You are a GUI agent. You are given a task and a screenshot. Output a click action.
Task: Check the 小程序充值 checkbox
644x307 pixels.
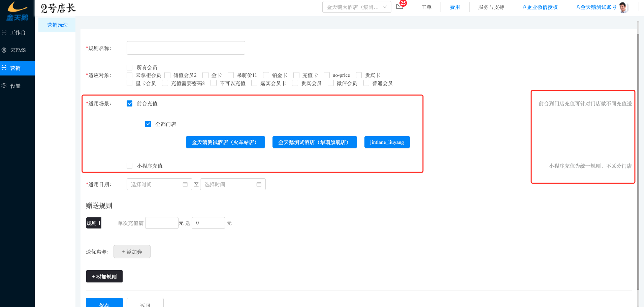130,166
